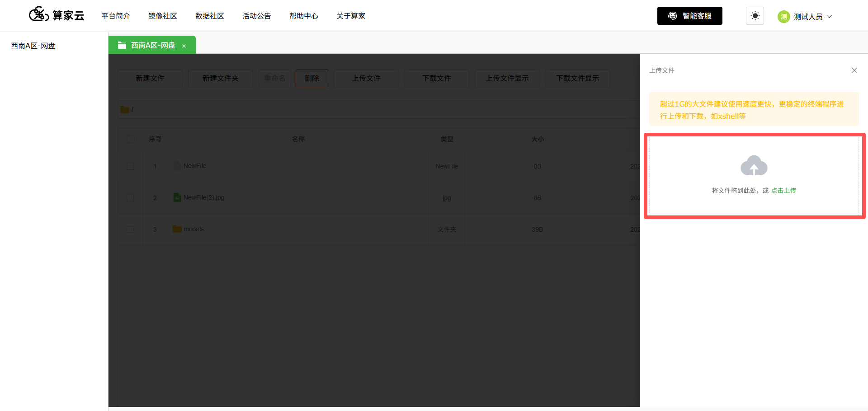868x411 pixels.
Task: Click the 智能客服 button
Action: pyautogui.click(x=690, y=16)
